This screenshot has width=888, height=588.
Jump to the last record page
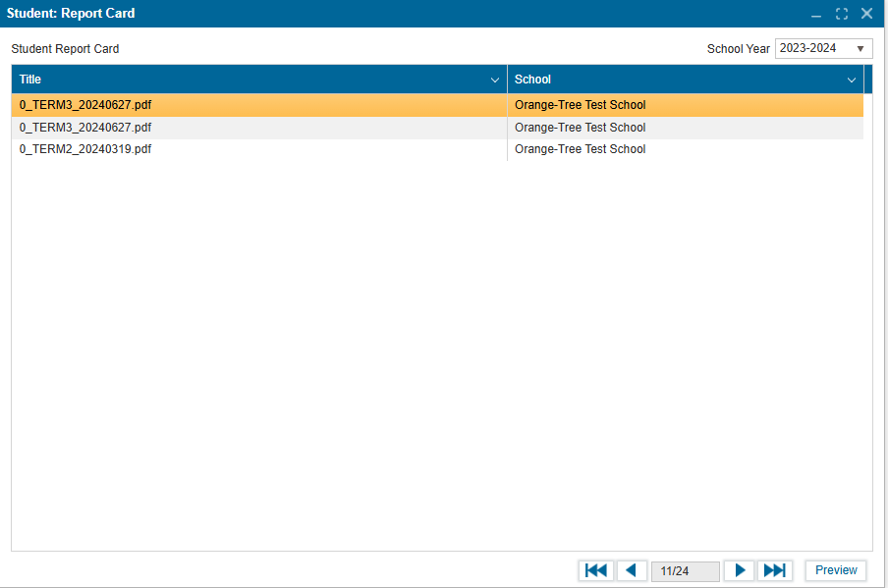click(x=774, y=570)
